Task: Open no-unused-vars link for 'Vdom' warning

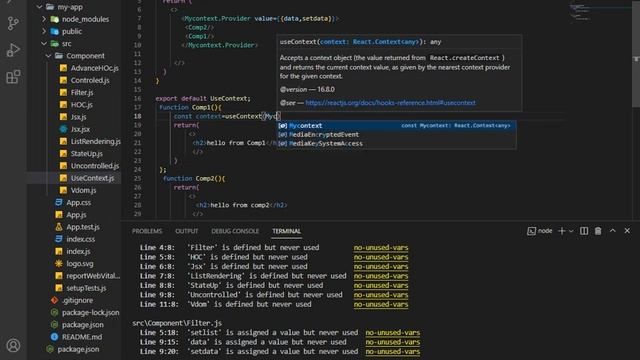Action: coord(381,304)
